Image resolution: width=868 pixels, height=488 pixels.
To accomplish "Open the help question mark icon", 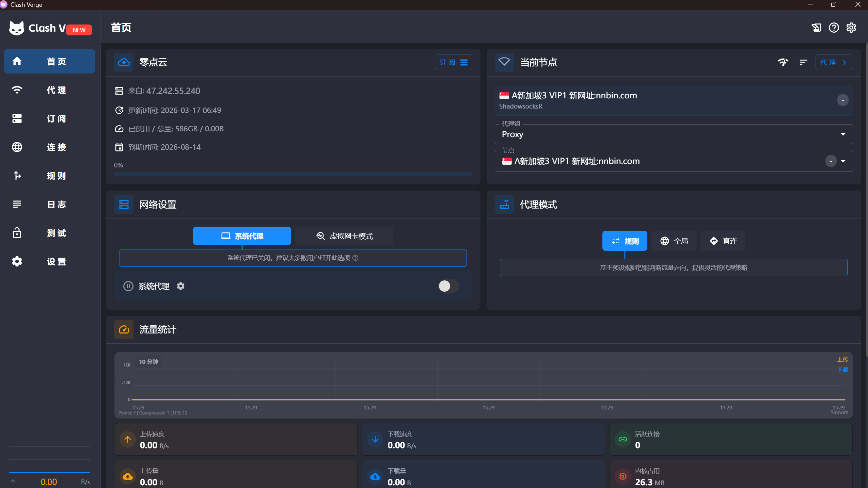I will click(834, 28).
